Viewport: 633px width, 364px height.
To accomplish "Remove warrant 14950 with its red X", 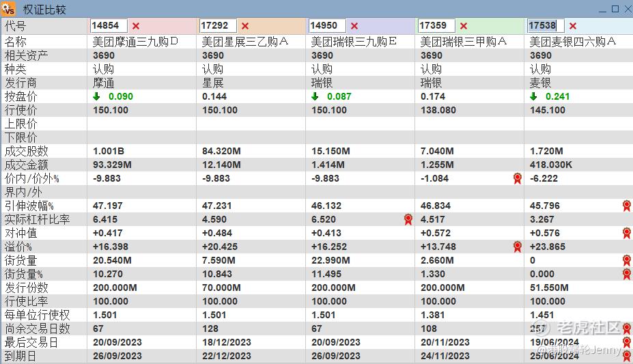I will click(354, 26).
